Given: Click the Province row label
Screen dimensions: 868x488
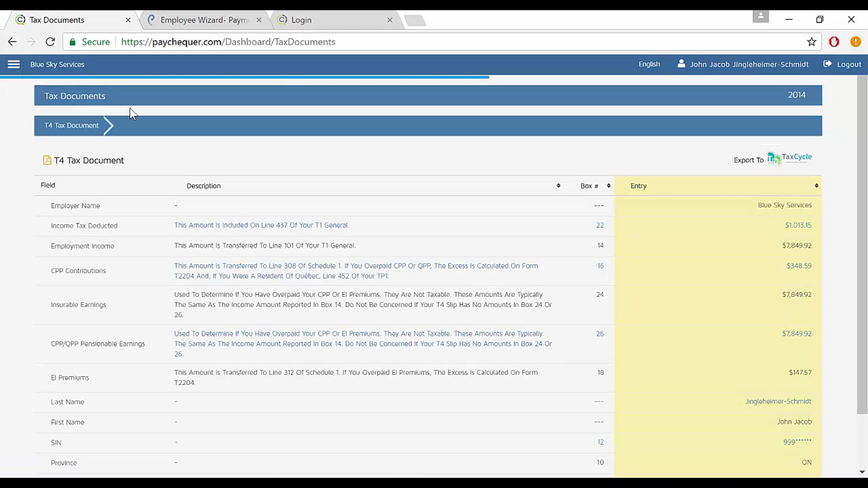Looking at the screenshot, I should [x=64, y=463].
